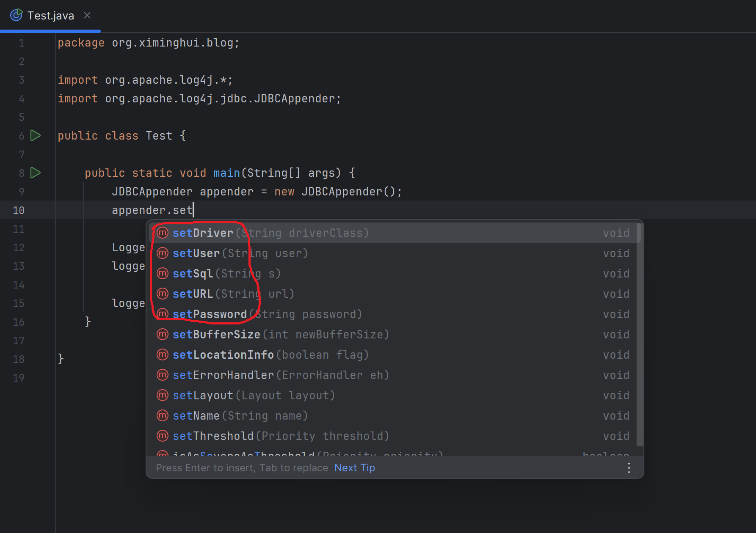Click the main method name
Viewport: 756px width, 533px height.
[x=227, y=173]
